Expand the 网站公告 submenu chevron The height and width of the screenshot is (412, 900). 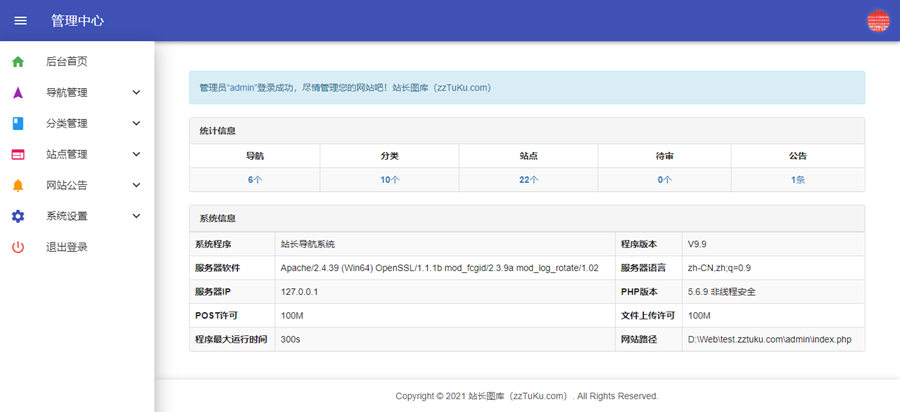[136, 185]
